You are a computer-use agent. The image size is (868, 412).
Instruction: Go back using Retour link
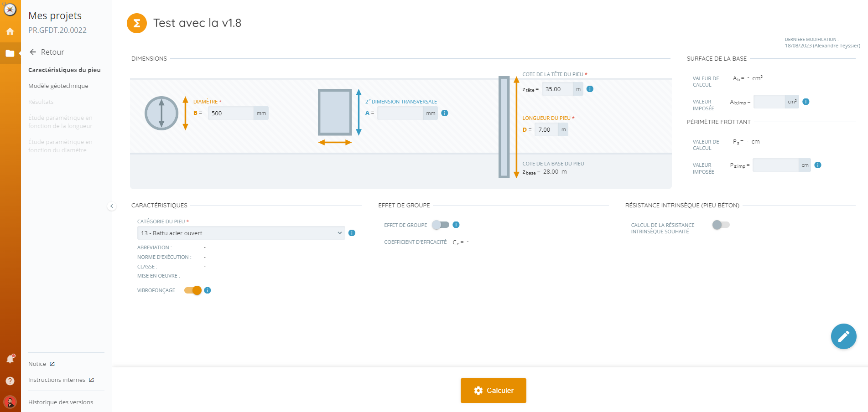pyautogui.click(x=47, y=52)
